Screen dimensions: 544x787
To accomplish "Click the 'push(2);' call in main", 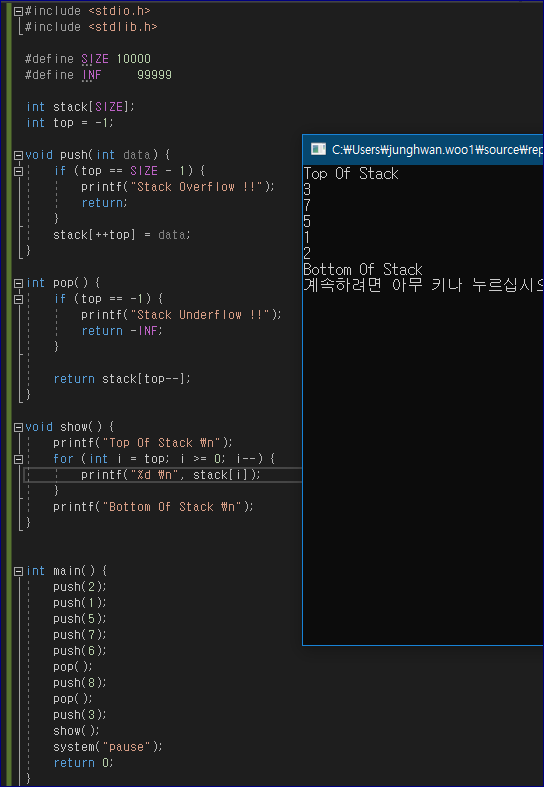I will click(x=80, y=587).
